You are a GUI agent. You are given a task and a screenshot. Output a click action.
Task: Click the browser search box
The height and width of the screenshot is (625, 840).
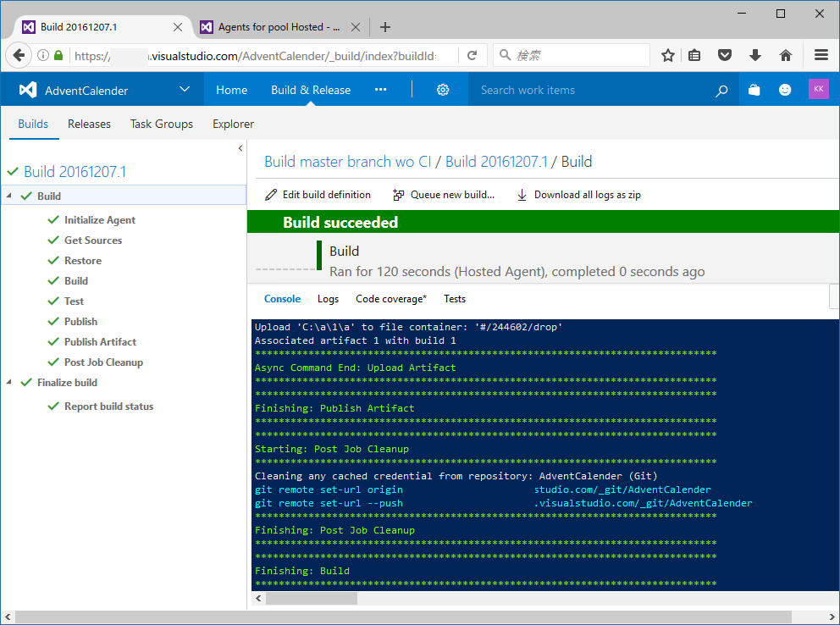pos(571,55)
